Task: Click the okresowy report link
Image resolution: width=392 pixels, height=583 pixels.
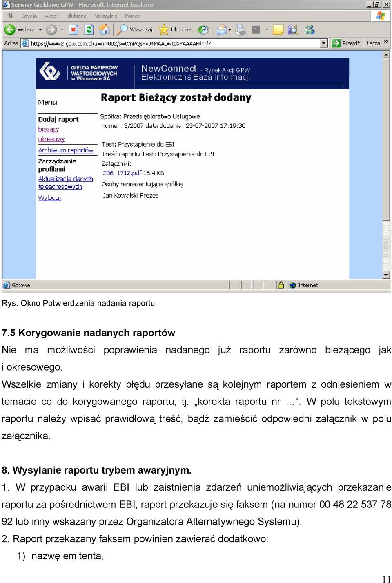Action: (x=51, y=139)
